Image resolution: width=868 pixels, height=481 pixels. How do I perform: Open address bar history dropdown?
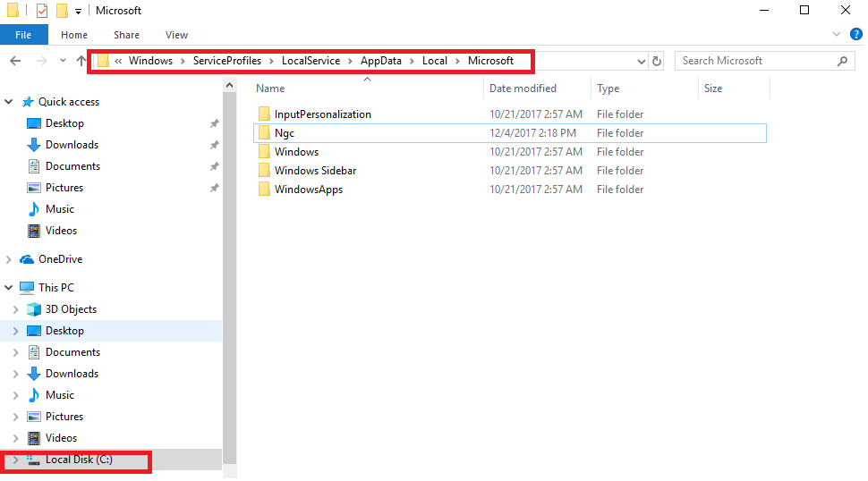coord(641,62)
